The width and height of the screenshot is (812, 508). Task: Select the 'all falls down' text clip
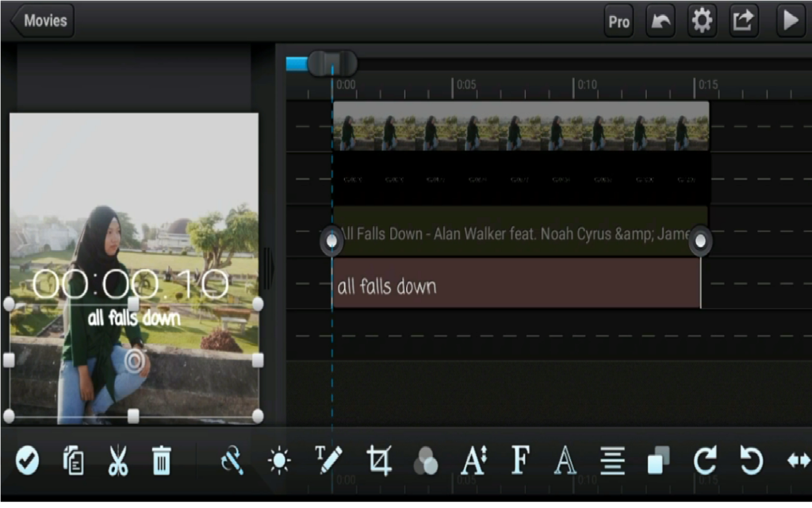click(516, 283)
